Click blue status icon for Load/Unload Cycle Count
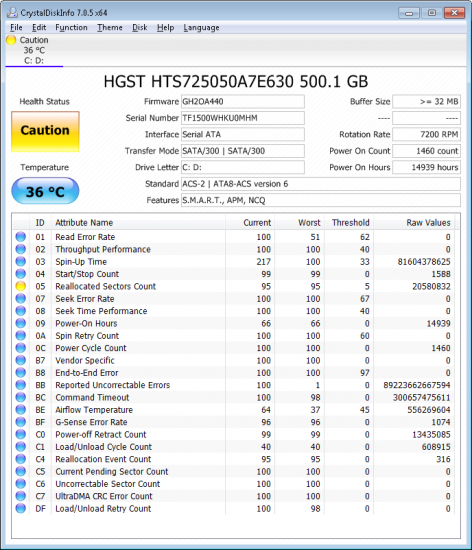Screen dimensions: 472x550 click(x=21, y=447)
